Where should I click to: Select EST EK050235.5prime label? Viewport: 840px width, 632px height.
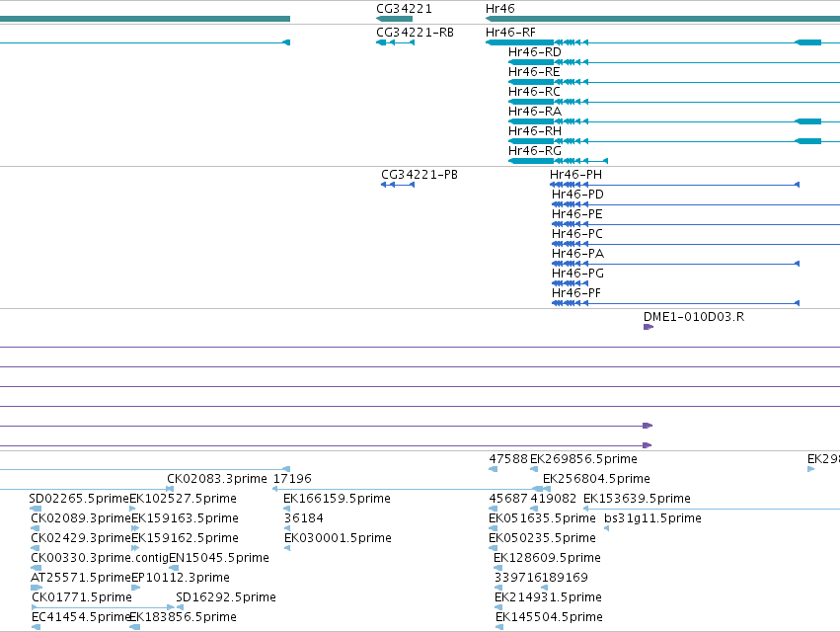[542, 538]
